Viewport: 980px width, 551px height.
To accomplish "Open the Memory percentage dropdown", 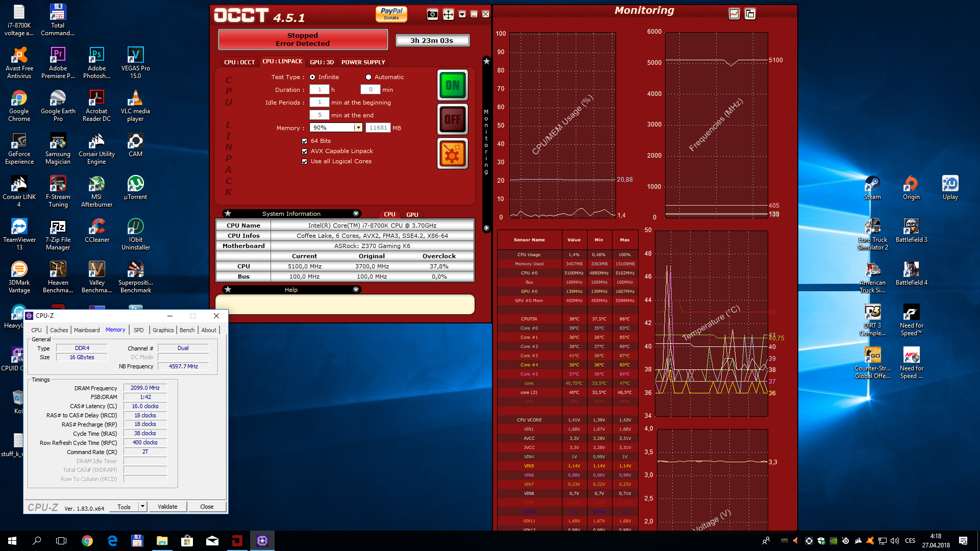I will click(358, 128).
